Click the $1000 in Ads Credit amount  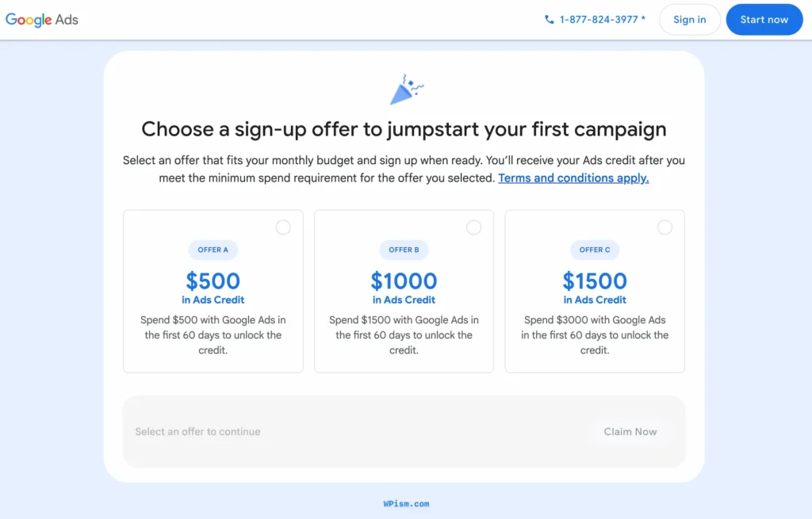point(404,288)
